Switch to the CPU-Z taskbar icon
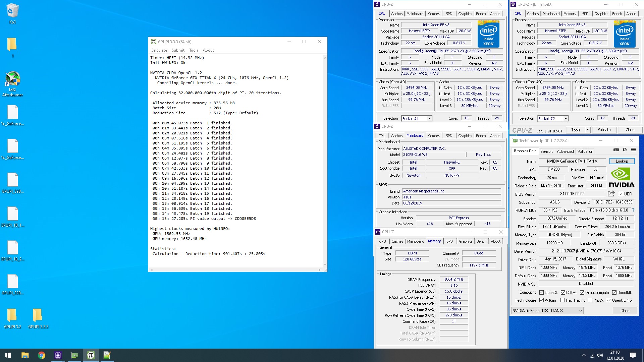 pos(58,355)
